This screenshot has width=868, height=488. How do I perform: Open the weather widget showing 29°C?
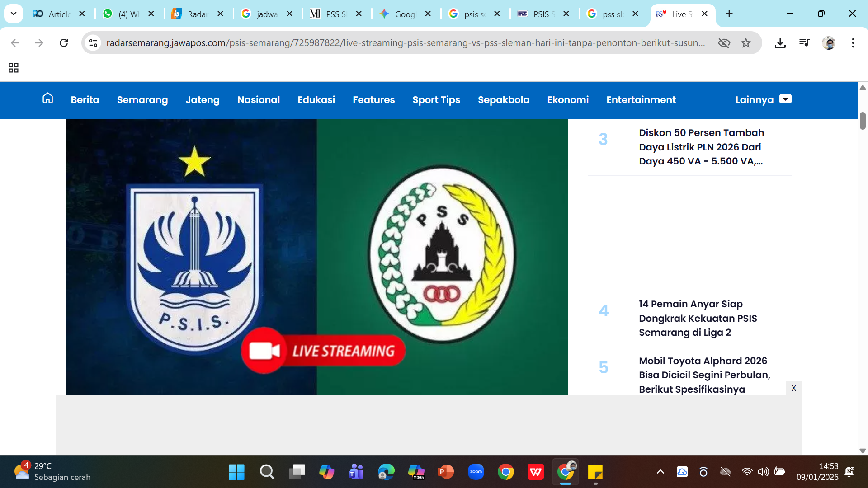[52, 472]
